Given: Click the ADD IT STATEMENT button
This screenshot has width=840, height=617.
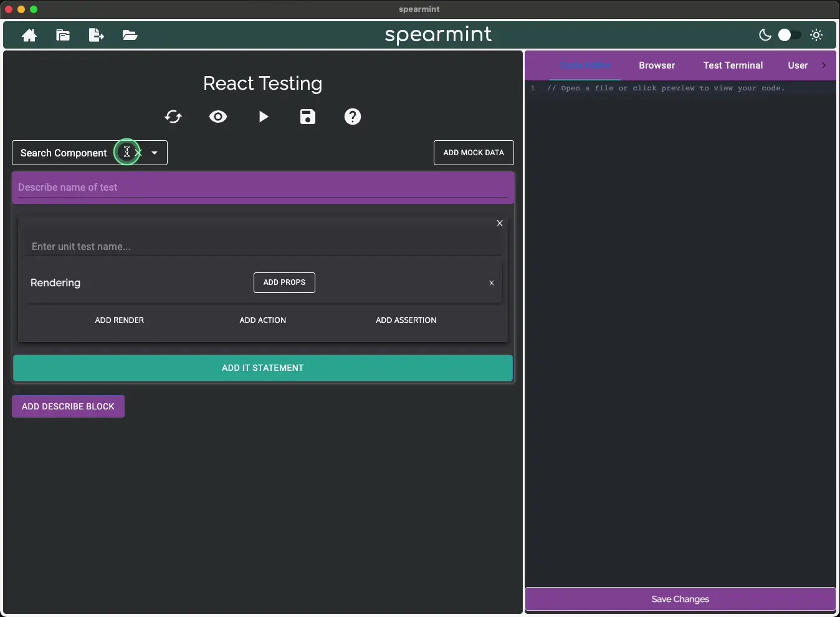Looking at the screenshot, I should tap(263, 368).
